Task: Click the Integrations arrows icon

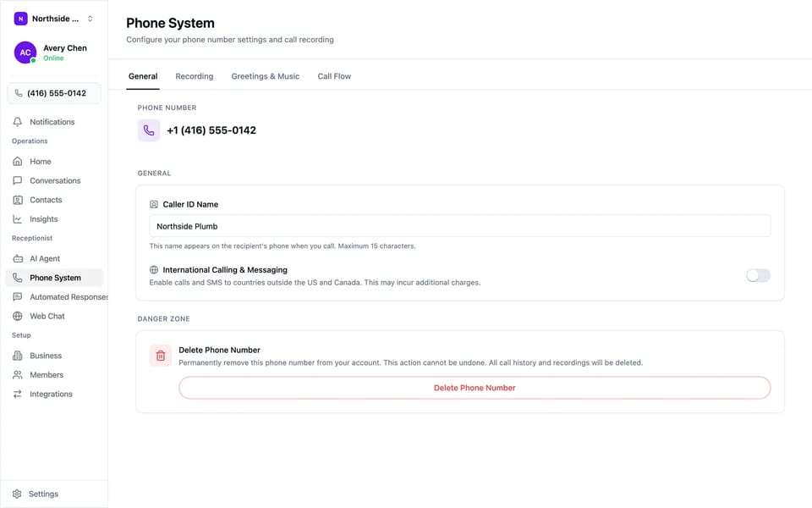Action: coord(18,394)
